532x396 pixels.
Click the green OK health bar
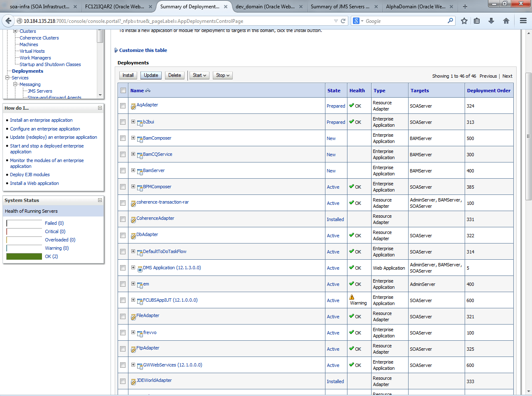(x=24, y=256)
